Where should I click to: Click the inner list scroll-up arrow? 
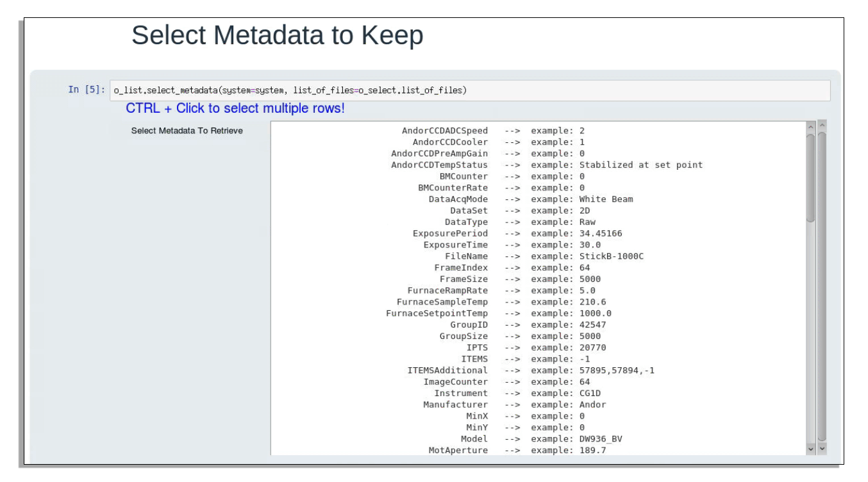pos(810,128)
